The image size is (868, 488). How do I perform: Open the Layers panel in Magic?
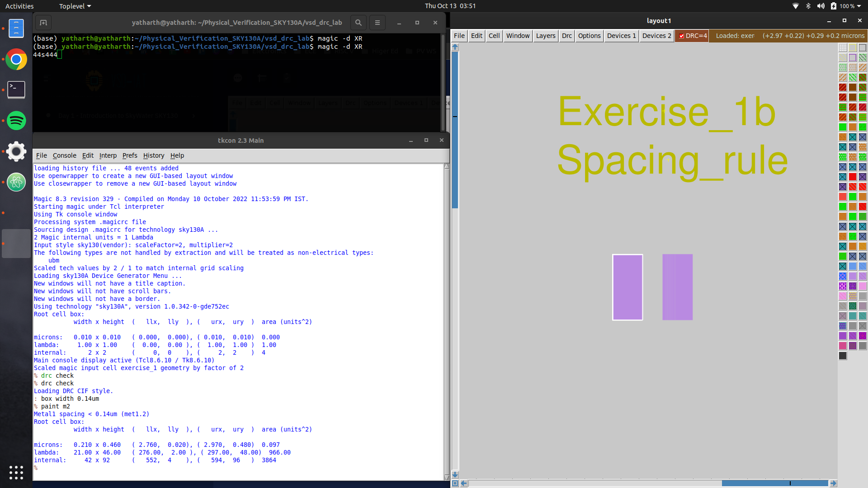click(x=545, y=36)
